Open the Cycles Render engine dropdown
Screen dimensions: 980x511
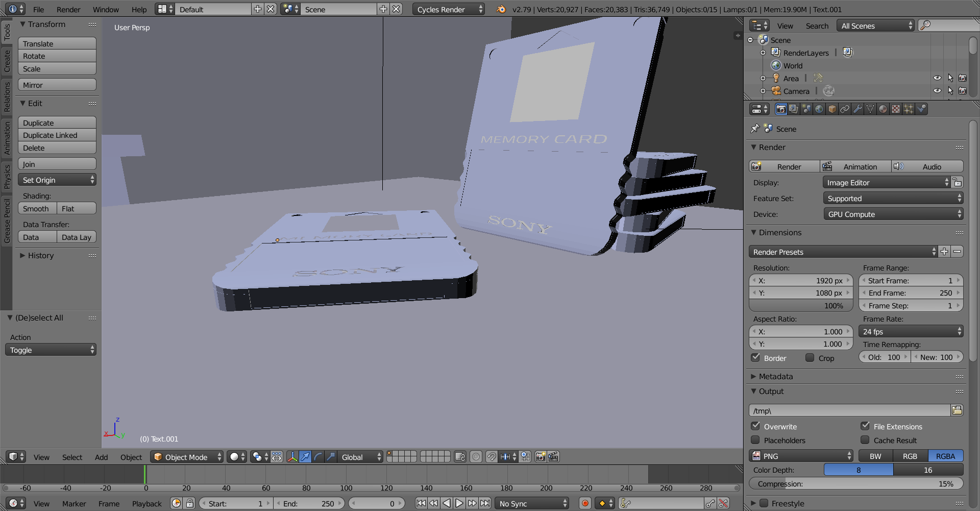pyautogui.click(x=448, y=9)
